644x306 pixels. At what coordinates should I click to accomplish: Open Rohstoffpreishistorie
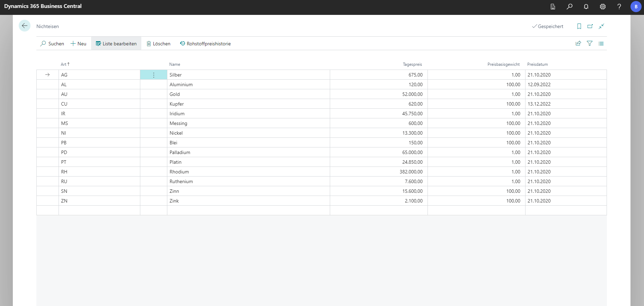tap(205, 44)
